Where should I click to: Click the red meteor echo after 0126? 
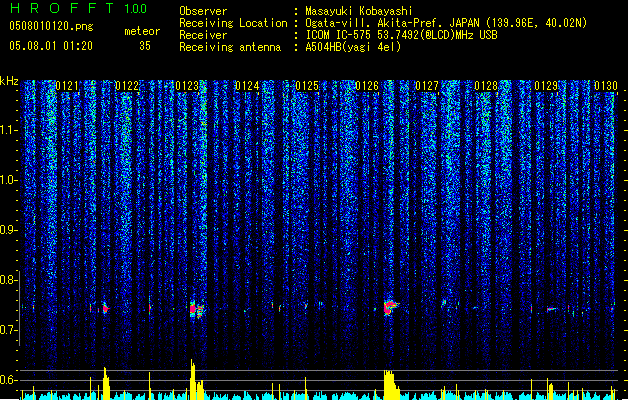[x=390, y=308]
